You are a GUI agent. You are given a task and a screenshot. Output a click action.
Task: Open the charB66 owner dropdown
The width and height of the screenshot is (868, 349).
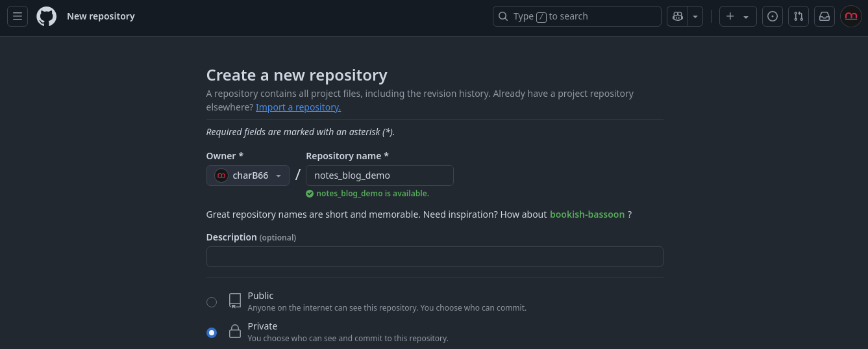coord(248,175)
